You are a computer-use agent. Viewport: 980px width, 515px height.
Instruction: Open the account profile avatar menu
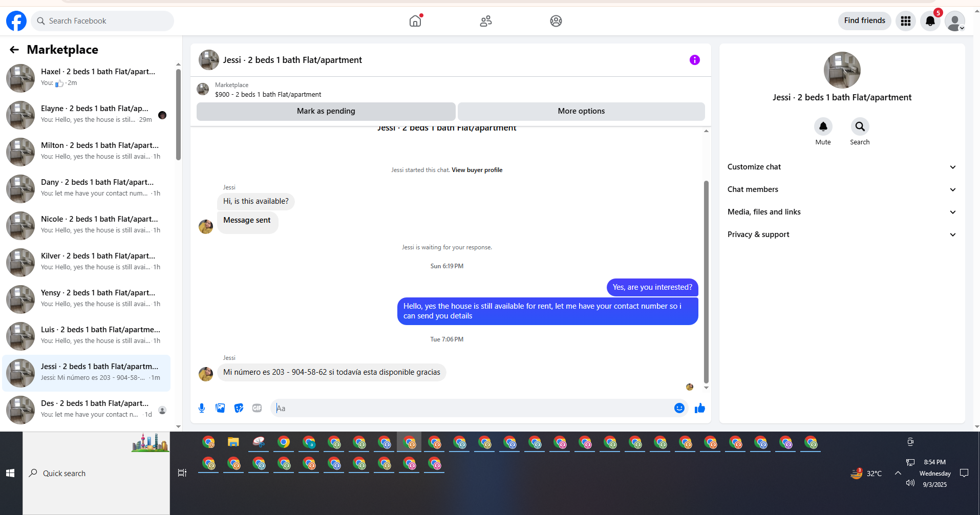(955, 21)
